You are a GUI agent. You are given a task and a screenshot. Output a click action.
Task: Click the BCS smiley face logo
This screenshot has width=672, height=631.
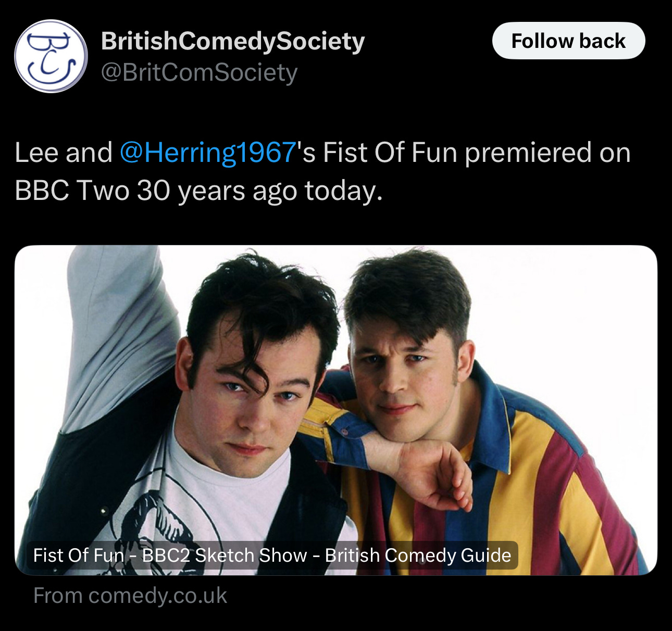(51, 56)
